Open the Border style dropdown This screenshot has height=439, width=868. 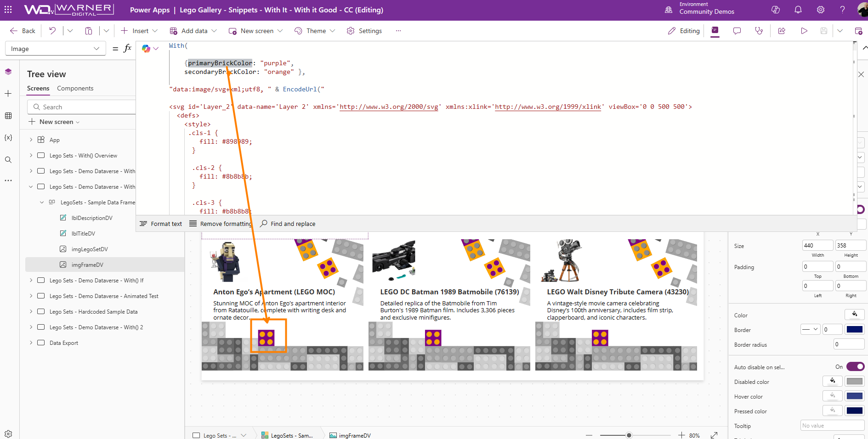[810, 329]
